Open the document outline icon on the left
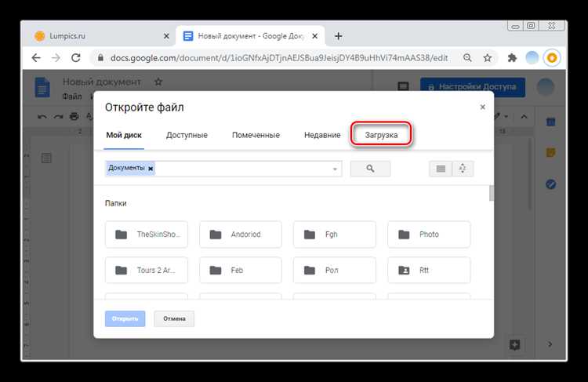588x382 pixels. click(x=46, y=158)
